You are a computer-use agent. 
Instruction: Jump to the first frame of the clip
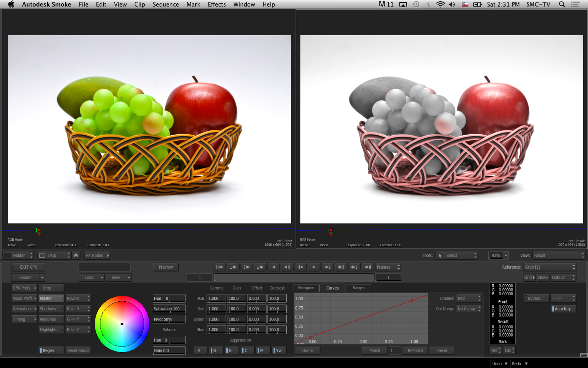point(219,267)
